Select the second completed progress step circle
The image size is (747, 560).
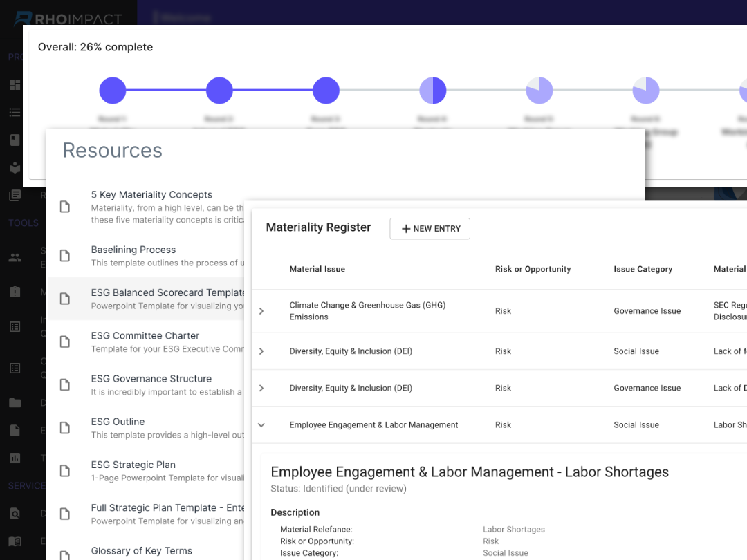click(219, 90)
